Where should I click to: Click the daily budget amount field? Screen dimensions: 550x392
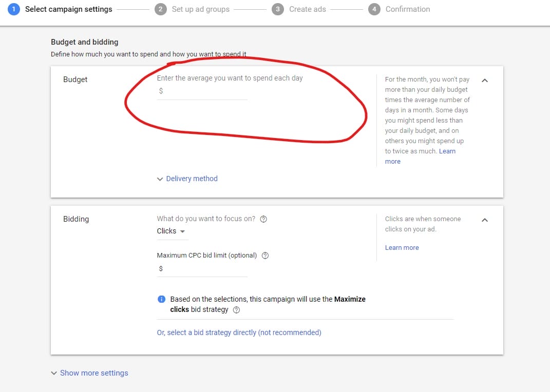pos(204,91)
